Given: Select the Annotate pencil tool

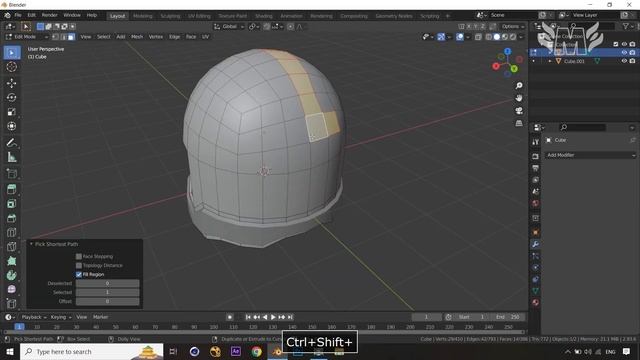Looking at the screenshot, I should point(11,142).
